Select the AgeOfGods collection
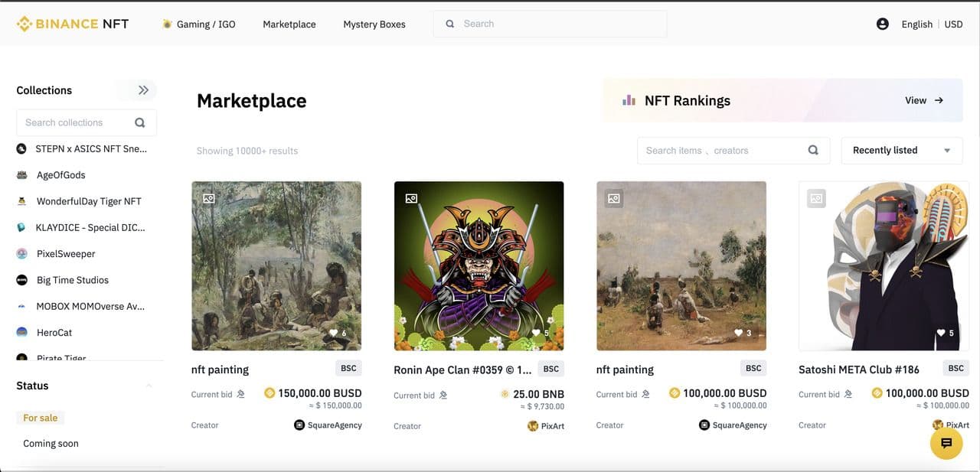This screenshot has width=980, height=472. coord(60,175)
